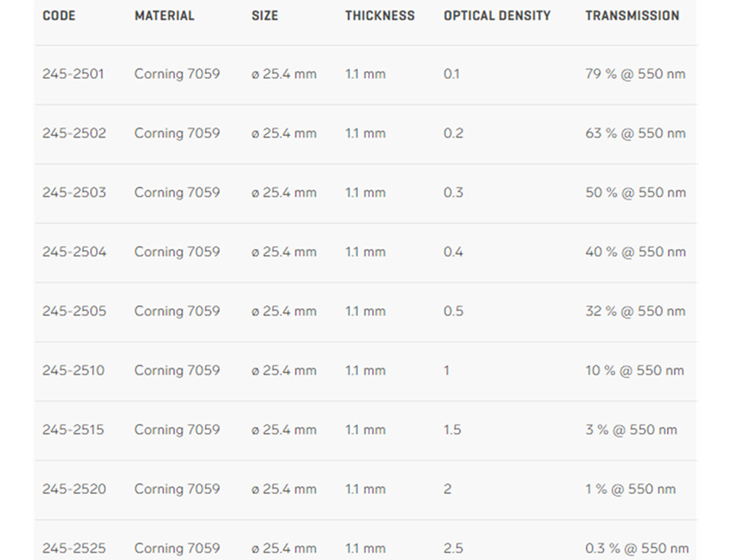Select the optical density 1.5 value
Screen dimensions: 731x560
click(452, 430)
